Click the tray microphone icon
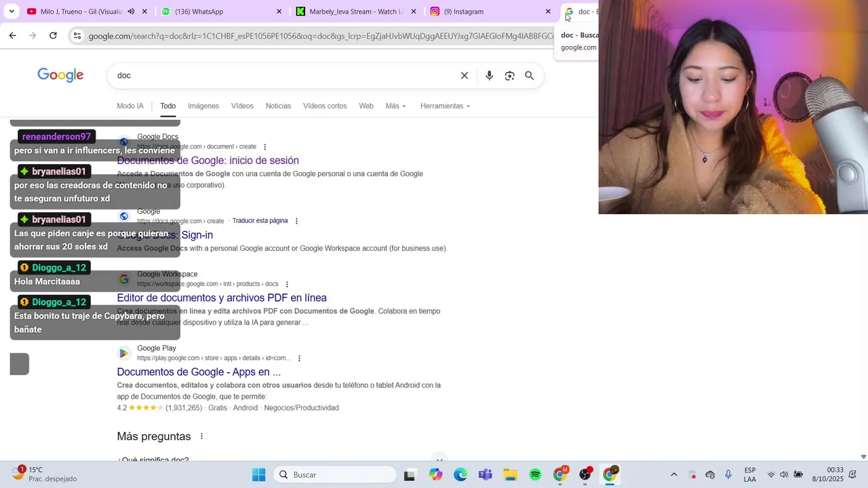868x488 pixels. tap(728, 474)
